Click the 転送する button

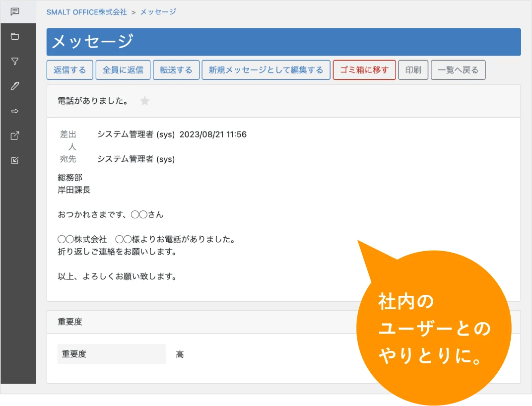tap(176, 70)
